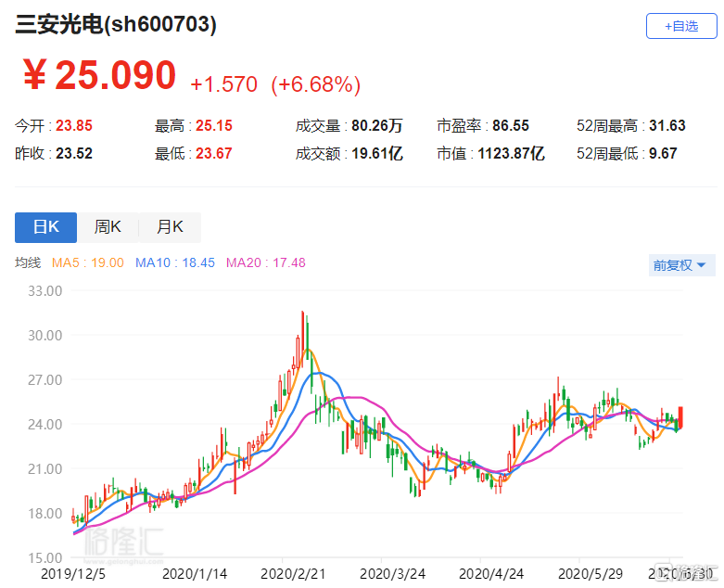
Task: Click the percent change (+6.68%)
Action: point(316,84)
